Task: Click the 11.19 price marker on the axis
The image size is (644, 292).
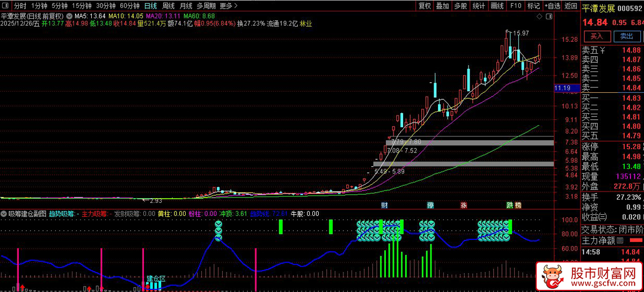Action: (562, 88)
